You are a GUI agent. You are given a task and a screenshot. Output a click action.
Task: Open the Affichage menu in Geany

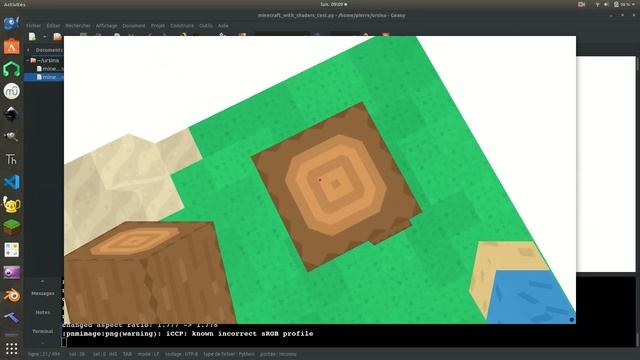coord(107,25)
